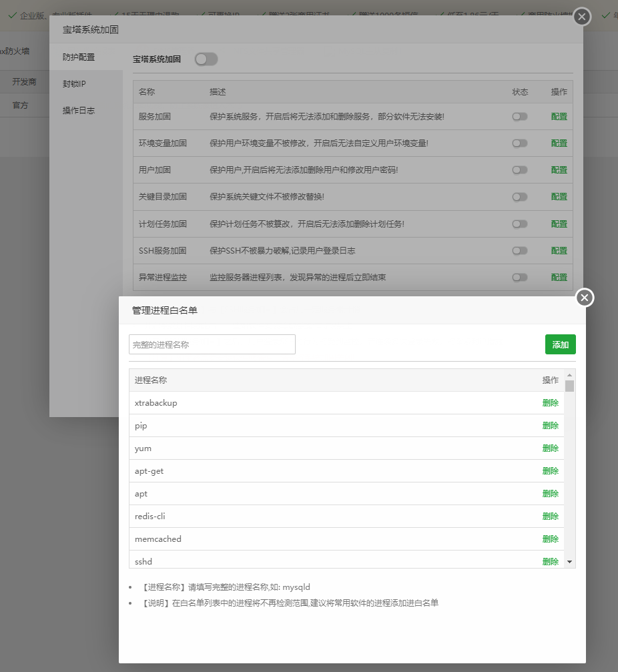Open 配置 for 计划任务加固
Viewport: 618px width, 672px height.
tap(559, 224)
